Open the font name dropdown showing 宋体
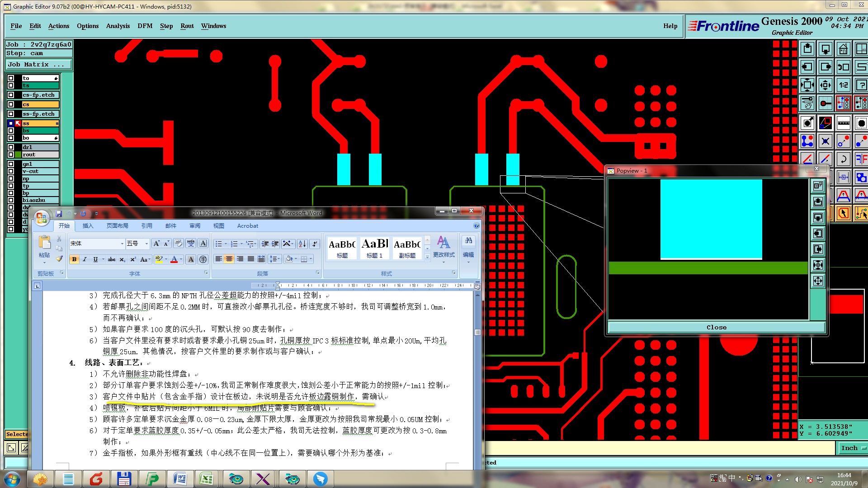This screenshot has width=868, height=488. (122, 244)
